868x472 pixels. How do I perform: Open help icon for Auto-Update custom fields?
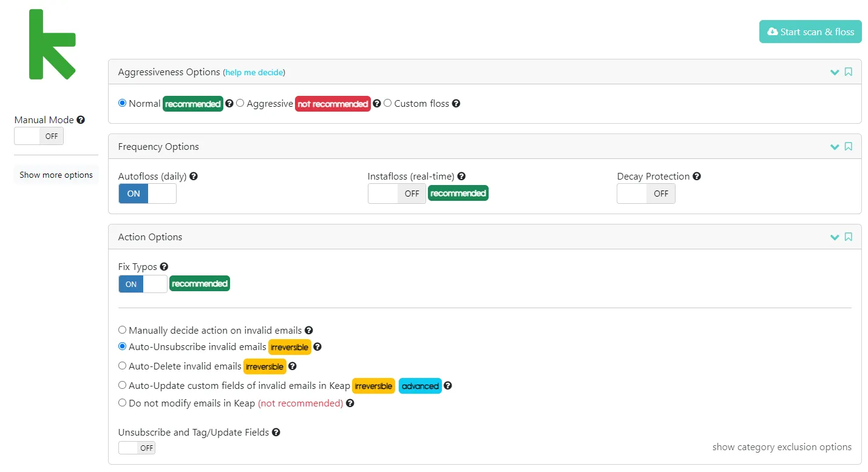tap(447, 386)
